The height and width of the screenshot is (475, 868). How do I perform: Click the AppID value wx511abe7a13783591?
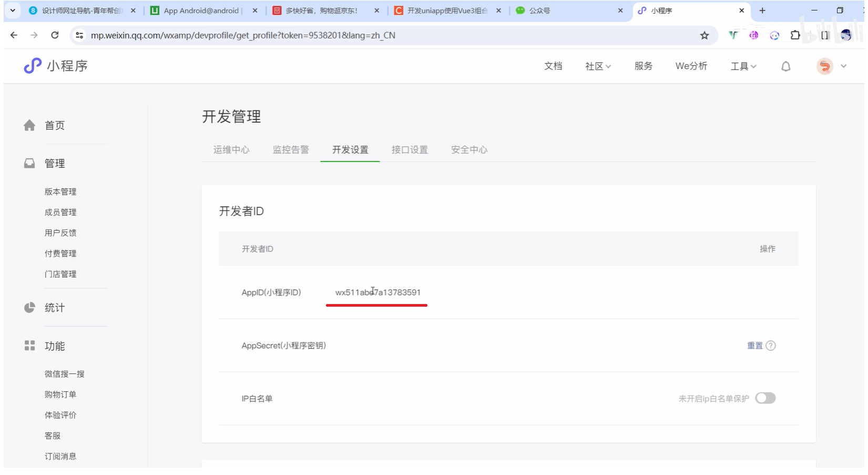point(378,292)
